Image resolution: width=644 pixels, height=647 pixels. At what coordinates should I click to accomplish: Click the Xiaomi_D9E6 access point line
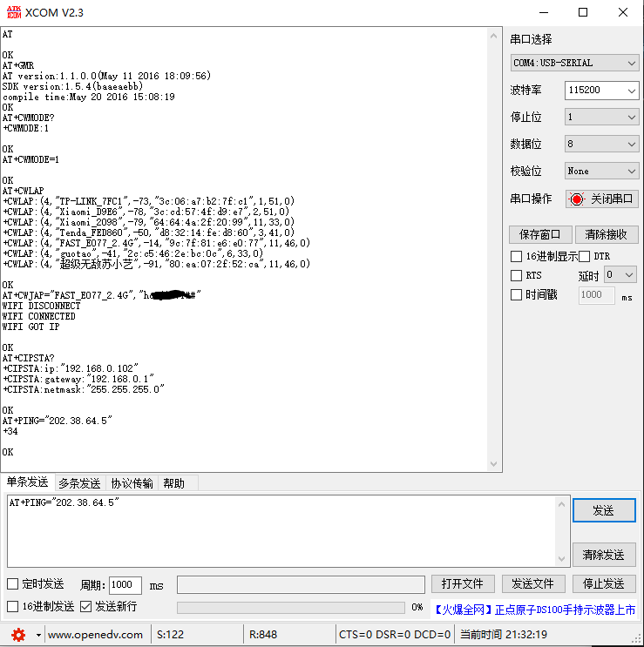pyautogui.click(x=146, y=212)
